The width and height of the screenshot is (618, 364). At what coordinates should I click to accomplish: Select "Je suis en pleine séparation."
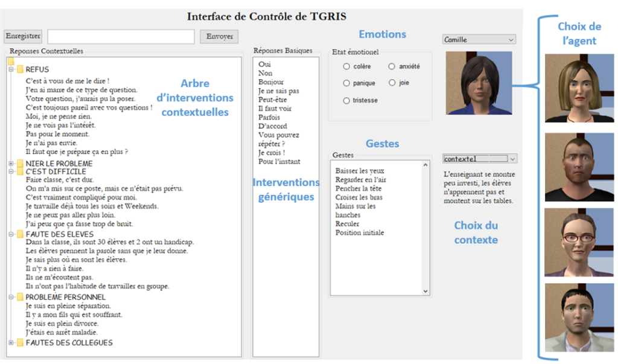click(69, 305)
